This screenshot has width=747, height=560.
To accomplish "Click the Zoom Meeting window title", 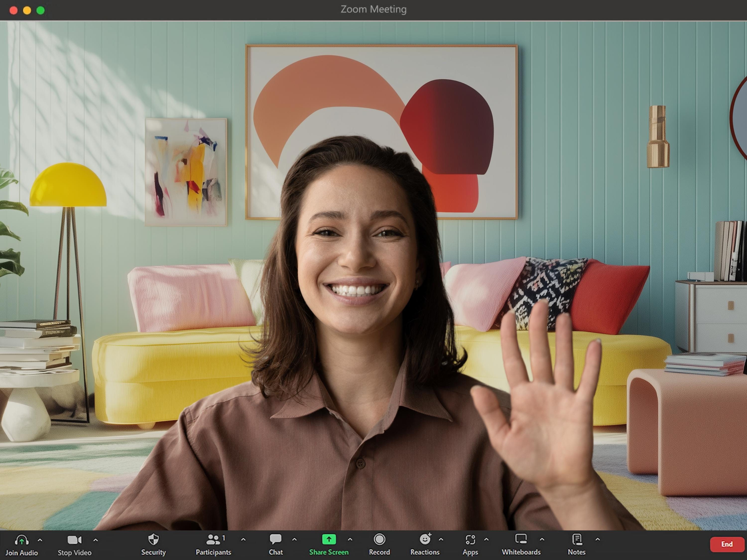I will point(373,9).
